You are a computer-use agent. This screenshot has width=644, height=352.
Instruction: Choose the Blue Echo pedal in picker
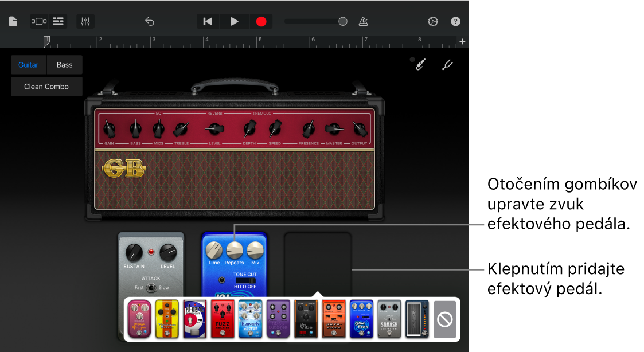point(361,319)
